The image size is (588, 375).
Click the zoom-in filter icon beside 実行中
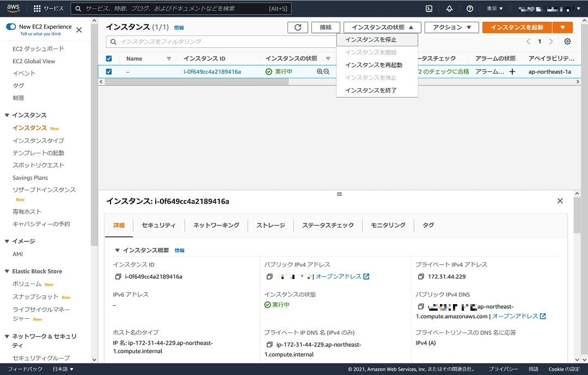320,71
